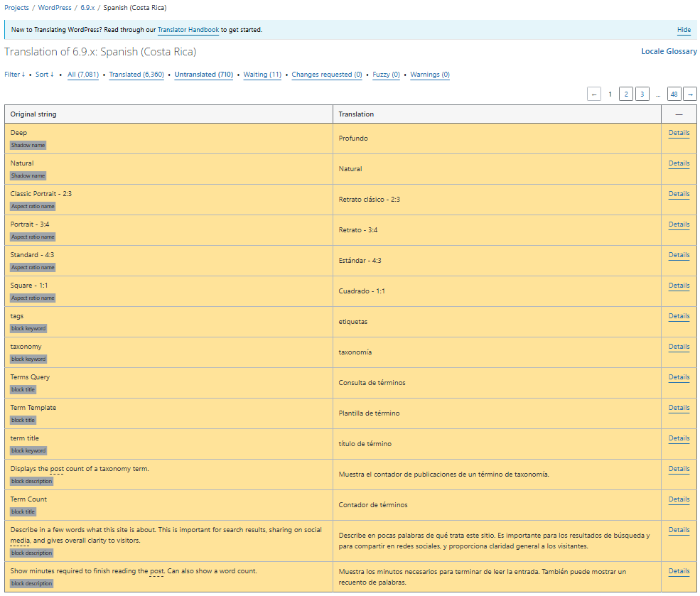Open the Locale Glossary
This screenshot has height=596, width=700.
pos(669,52)
